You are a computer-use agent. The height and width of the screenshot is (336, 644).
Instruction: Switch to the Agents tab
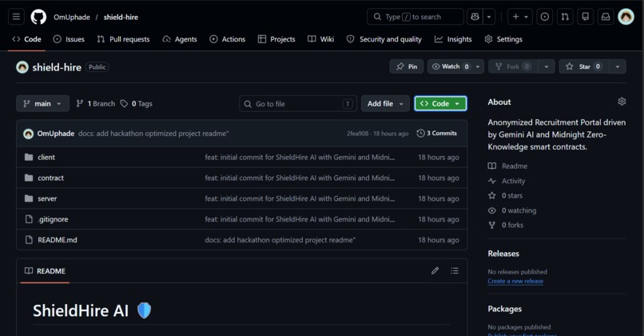(x=180, y=39)
